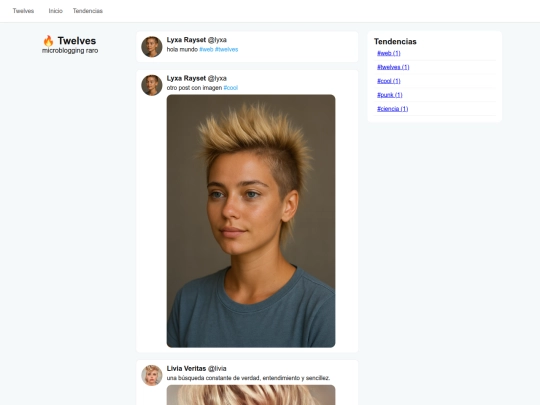Open Lyxa avatar on 'hola mundo' post
The height and width of the screenshot is (405, 540).
tap(152, 46)
